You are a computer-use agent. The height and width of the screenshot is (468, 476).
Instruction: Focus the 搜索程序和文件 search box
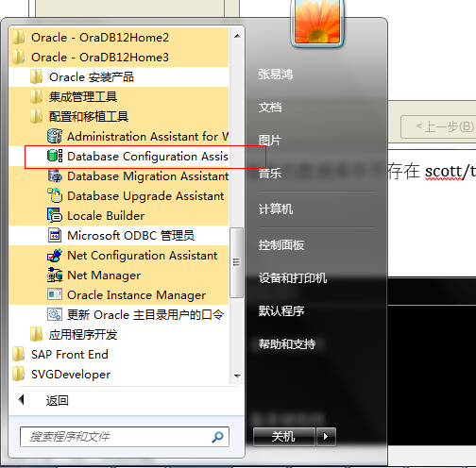tap(125, 437)
